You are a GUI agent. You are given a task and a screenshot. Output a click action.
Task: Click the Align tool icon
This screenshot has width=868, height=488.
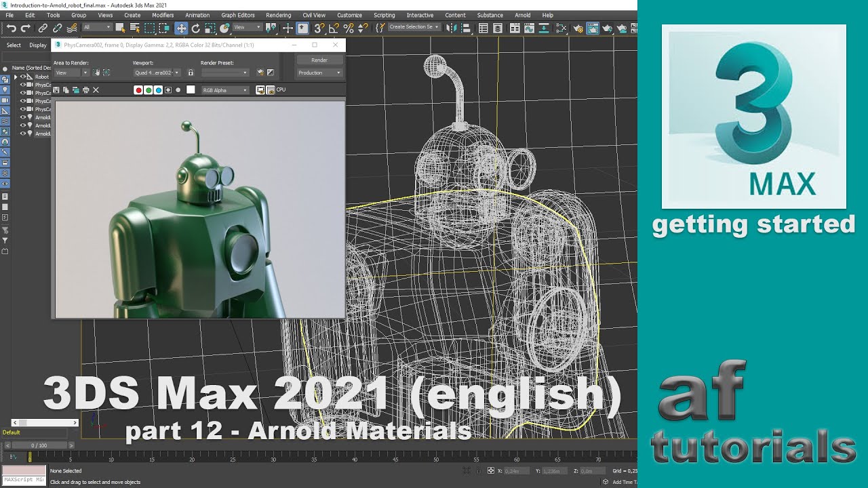[466, 28]
